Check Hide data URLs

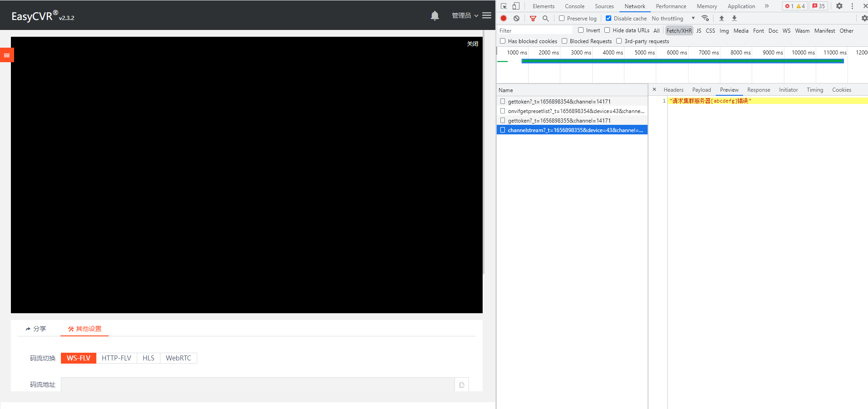click(x=607, y=30)
